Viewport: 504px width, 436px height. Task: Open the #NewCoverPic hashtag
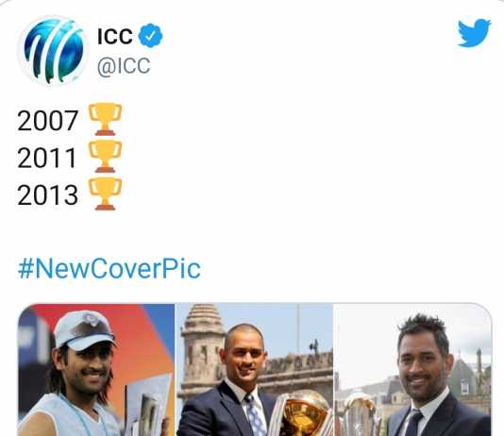pyautogui.click(x=109, y=269)
